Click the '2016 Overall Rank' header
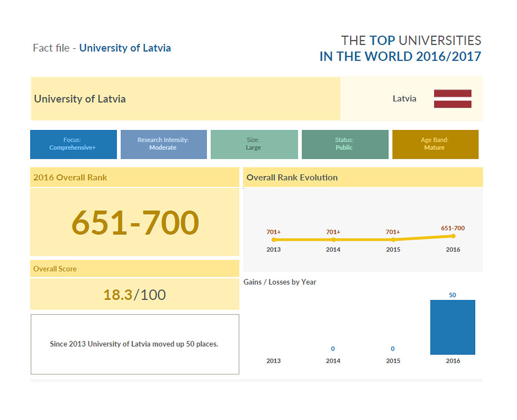Viewport: 517px width, 420px height. pos(134,177)
